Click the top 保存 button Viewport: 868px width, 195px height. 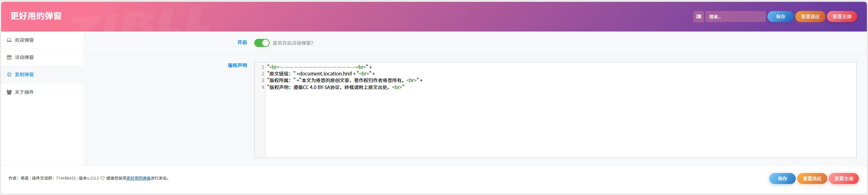[781, 16]
